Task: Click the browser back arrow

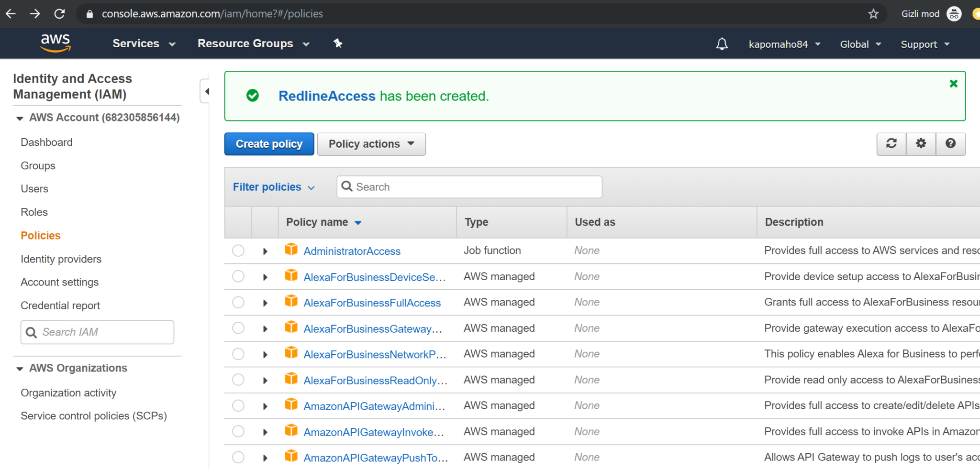Action: click(11, 13)
